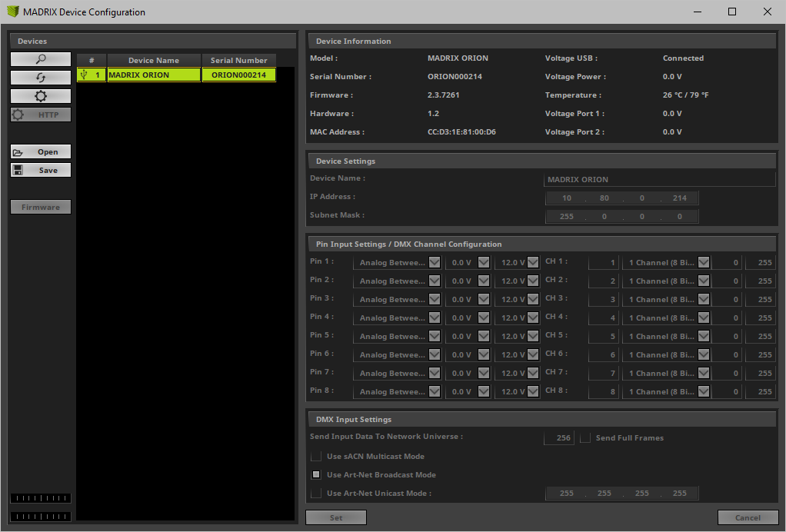Image resolution: width=786 pixels, height=532 pixels.
Task: Click first octet of IP Address field
Action: click(x=567, y=198)
